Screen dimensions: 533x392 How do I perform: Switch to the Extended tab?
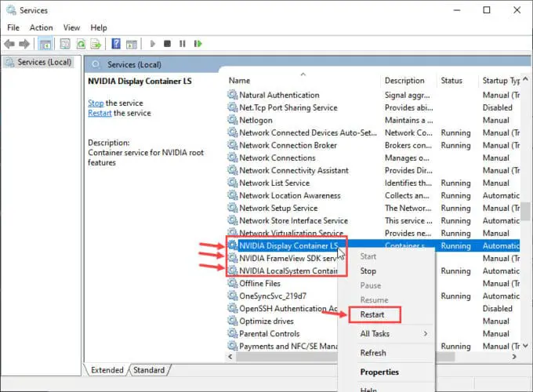point(107,370)
